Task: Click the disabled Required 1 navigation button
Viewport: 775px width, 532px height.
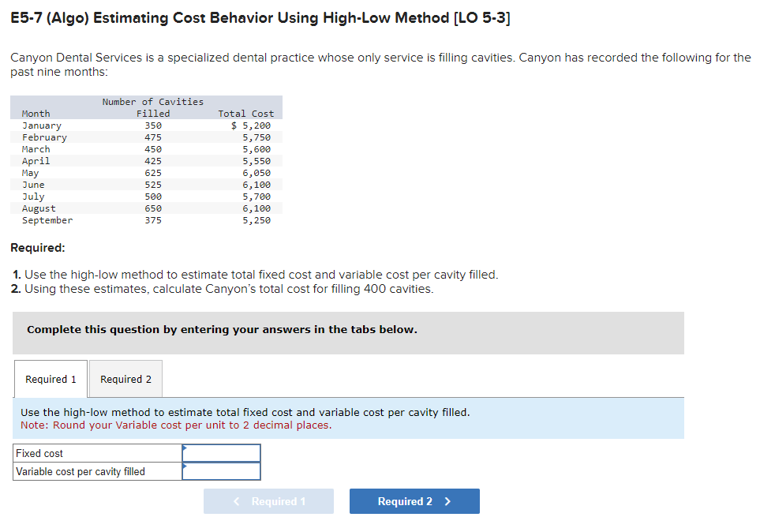Action: pos(268,500)
